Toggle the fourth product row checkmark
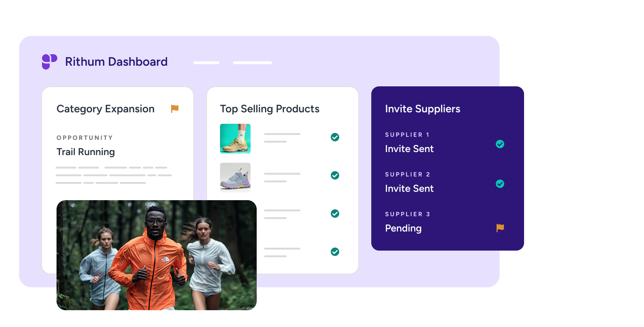644x327 pixels. point(335,252)
